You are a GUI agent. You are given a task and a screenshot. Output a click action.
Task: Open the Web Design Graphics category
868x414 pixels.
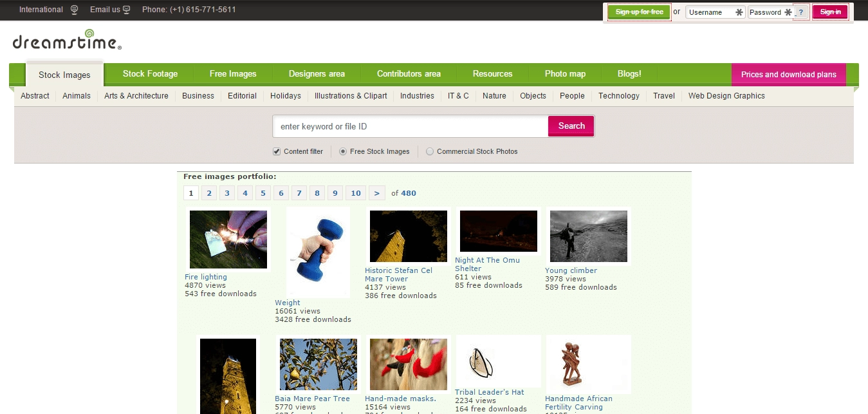(726, 96)
